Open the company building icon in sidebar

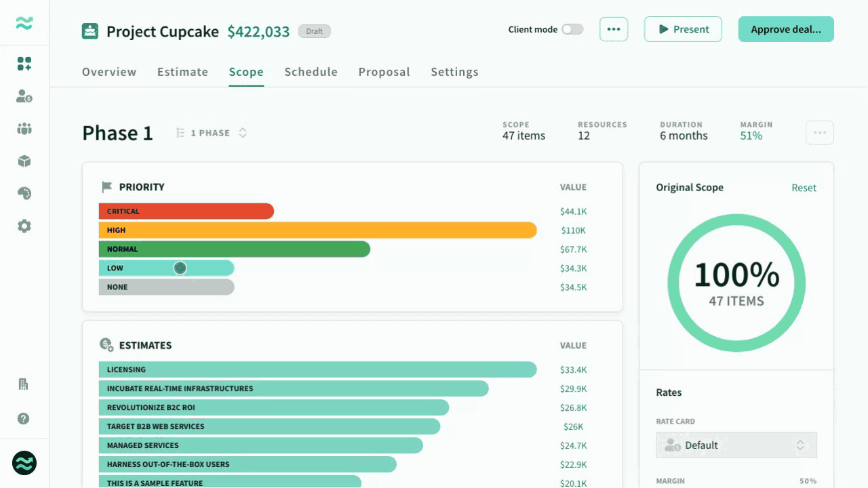(24, 384)
